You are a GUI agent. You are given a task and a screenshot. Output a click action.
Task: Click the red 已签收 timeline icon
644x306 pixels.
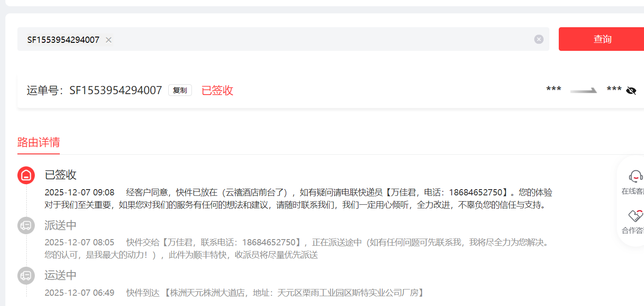click(26, 175)
